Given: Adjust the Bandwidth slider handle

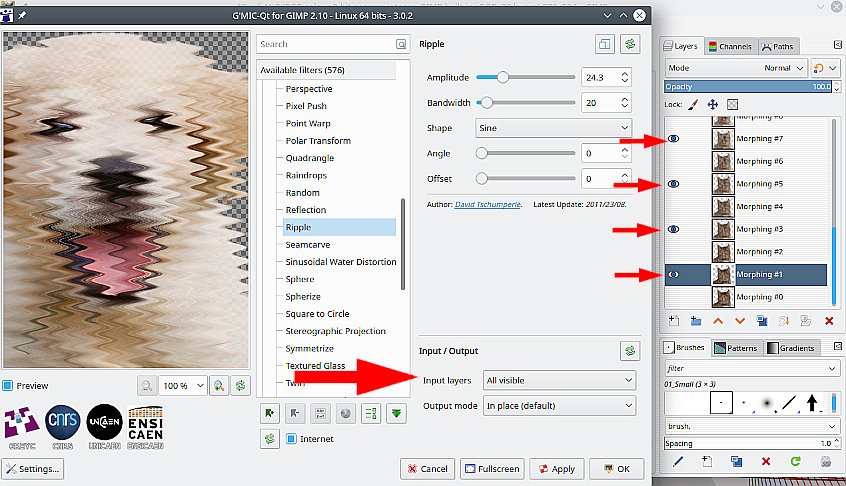Looking at the screenshot, I should [x=487, y=102].
